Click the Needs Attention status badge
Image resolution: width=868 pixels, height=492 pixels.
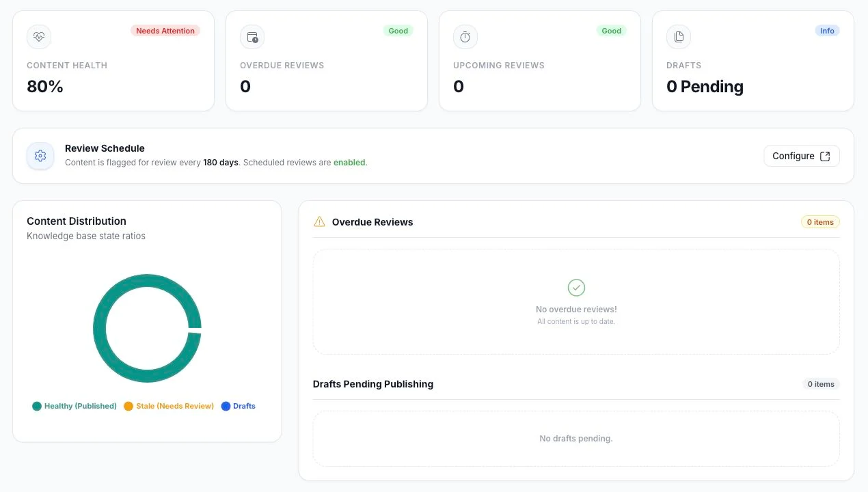click(x=165, y=31)
